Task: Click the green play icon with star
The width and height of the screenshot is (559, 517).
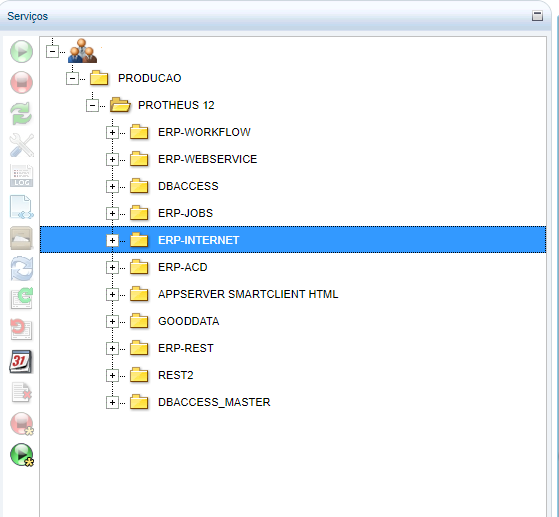Action: (21, 455)
